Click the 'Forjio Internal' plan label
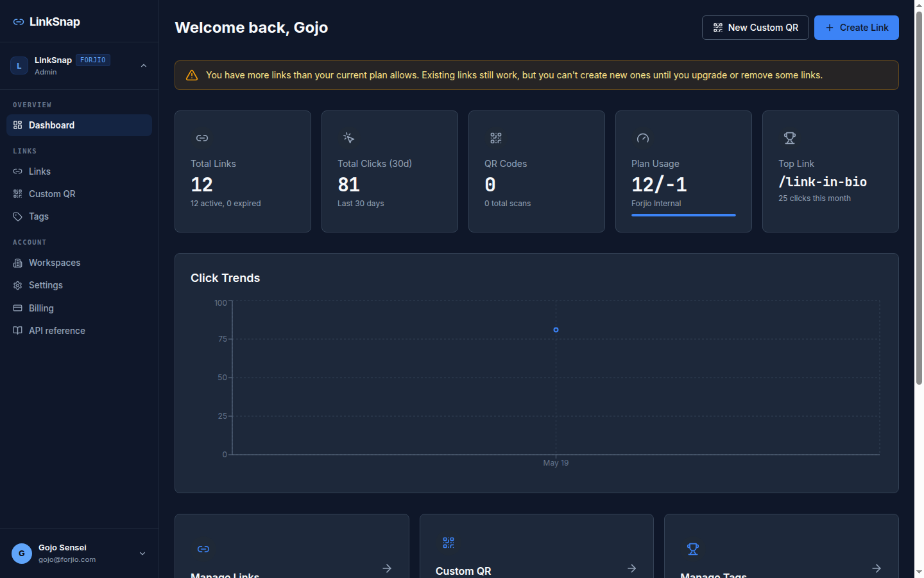924x578 pixels. [656, 204]
